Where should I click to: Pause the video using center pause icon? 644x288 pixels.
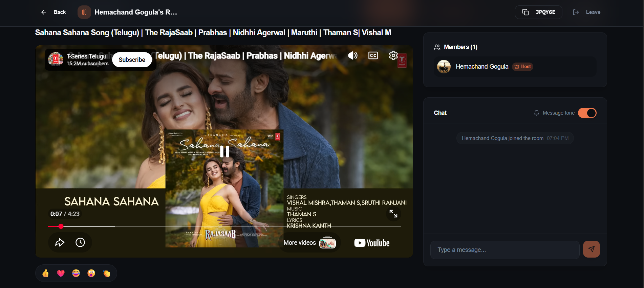pyautogui.click(x=224, y=151)
